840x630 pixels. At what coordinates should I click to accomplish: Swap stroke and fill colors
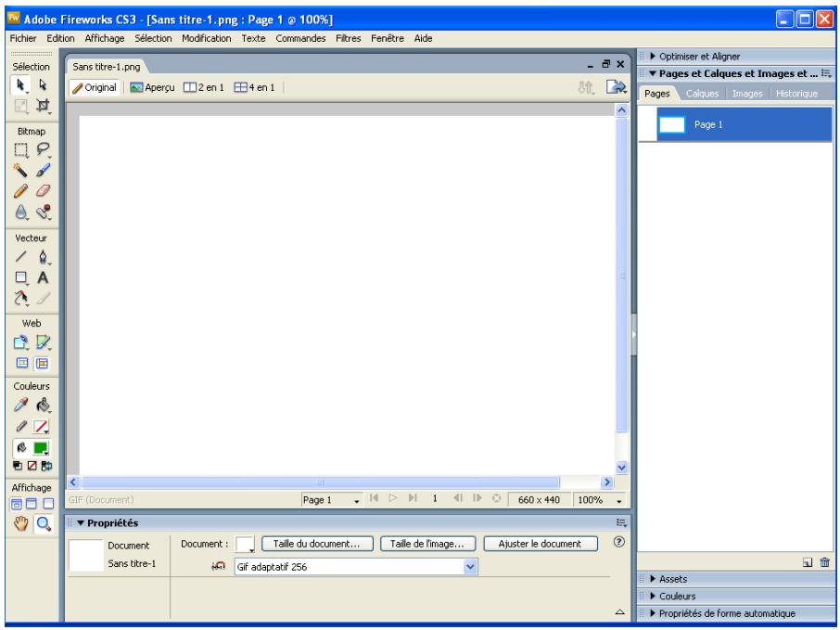tap(46, 466)
